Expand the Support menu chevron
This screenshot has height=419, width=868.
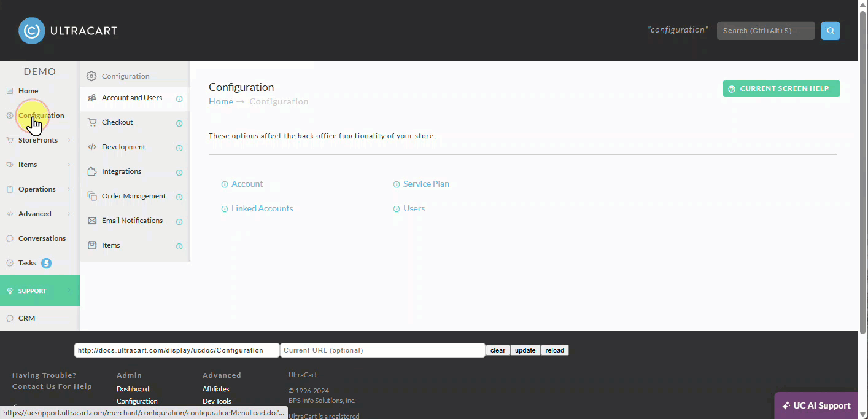point(69,291)
